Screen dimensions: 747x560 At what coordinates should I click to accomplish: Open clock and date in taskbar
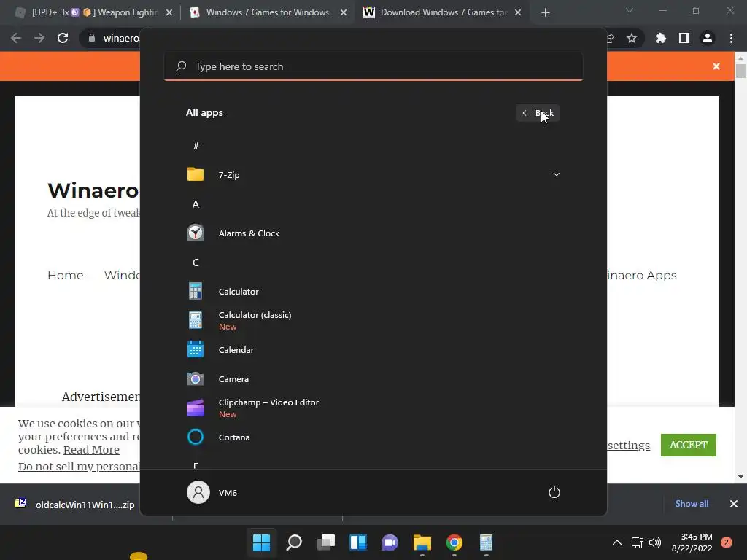692,542
